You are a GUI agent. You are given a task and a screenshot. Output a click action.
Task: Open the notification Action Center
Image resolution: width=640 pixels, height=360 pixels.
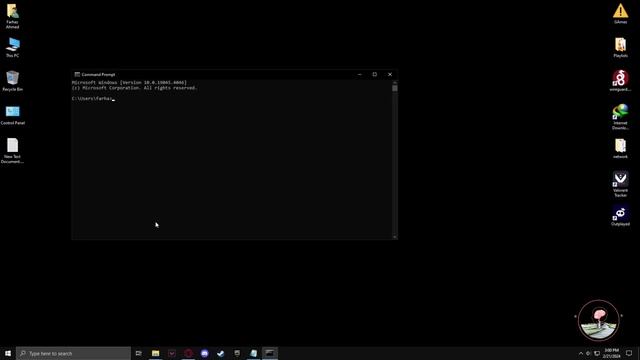coord(629,353)
